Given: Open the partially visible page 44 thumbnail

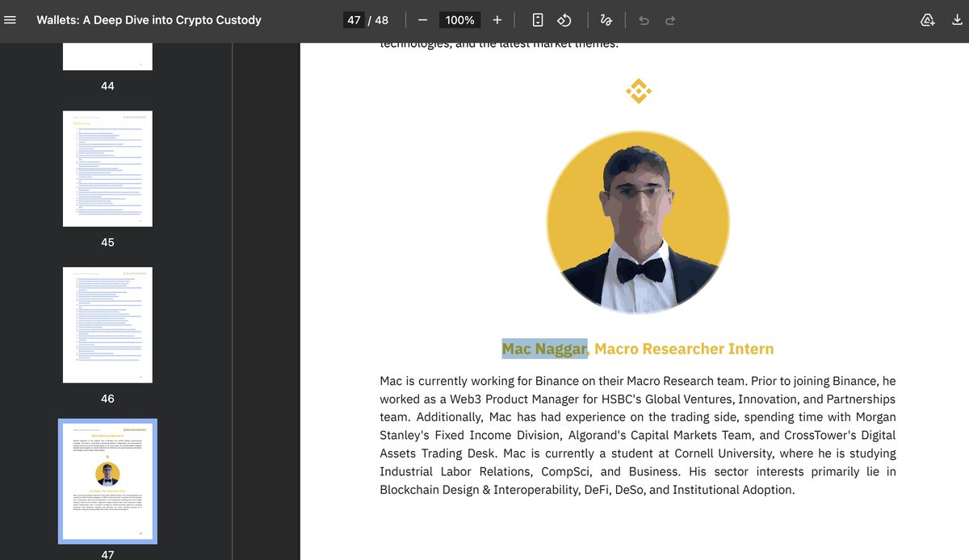Looking at the screenshot, I should pyautogui.click(x=107, y=56).
